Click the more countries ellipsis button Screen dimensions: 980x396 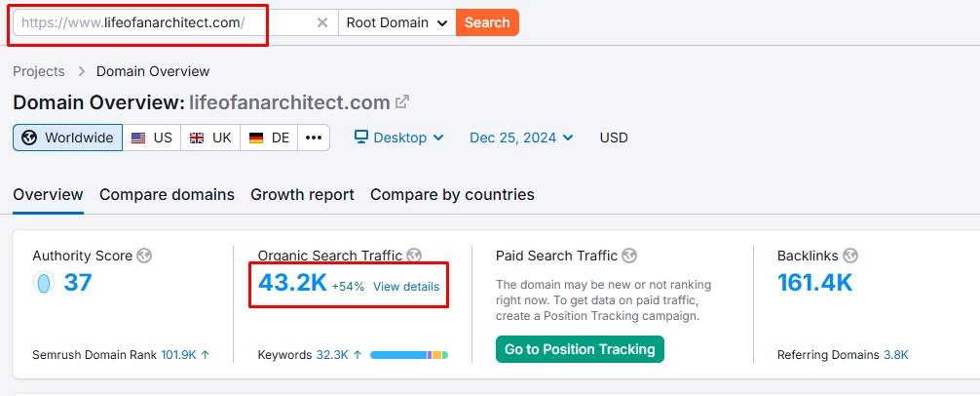[313, 138]
